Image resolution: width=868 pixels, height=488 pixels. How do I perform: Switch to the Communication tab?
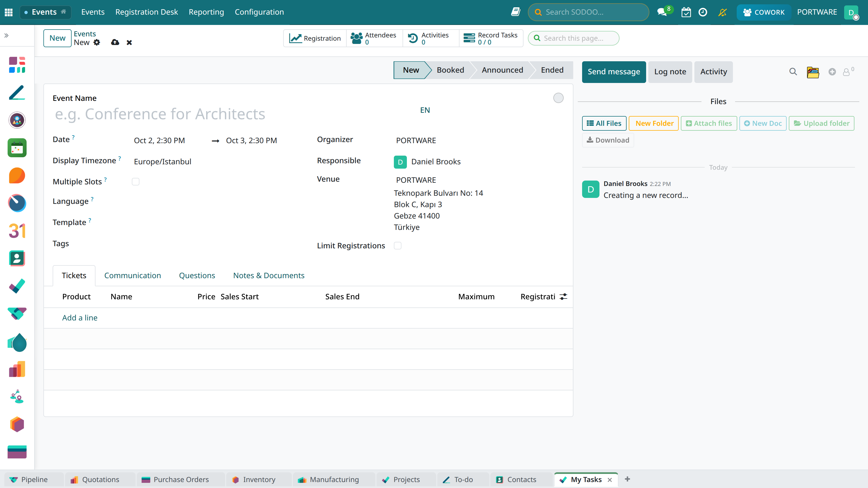click(132, 275)
